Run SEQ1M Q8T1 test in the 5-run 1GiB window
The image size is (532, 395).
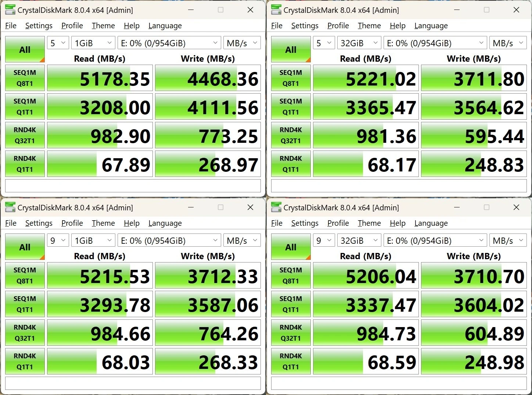25,78
